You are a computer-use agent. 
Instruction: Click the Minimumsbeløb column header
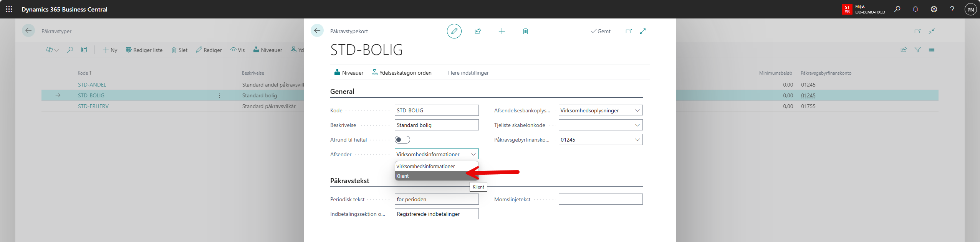[x=775, y=73]
